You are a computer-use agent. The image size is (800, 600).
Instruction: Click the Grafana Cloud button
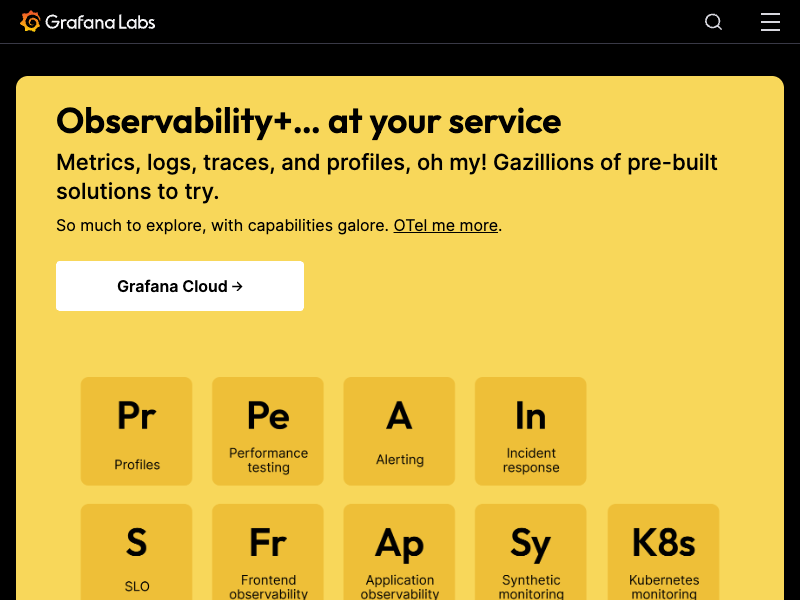pos(180,286)
